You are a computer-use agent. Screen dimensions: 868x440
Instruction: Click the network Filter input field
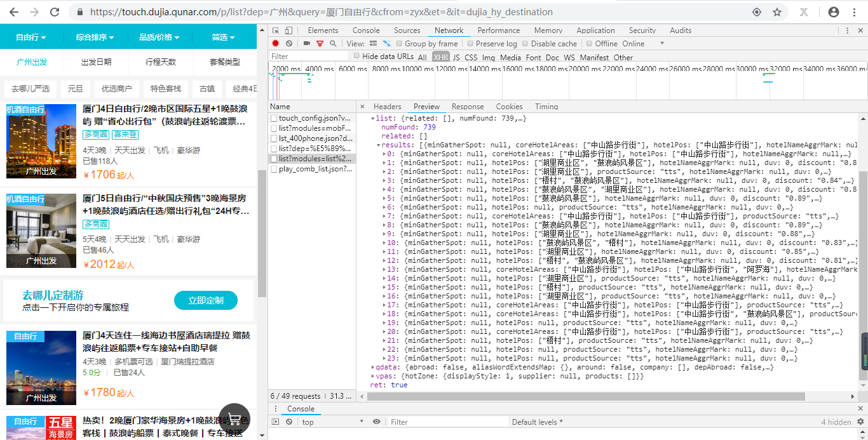(309, 57)
